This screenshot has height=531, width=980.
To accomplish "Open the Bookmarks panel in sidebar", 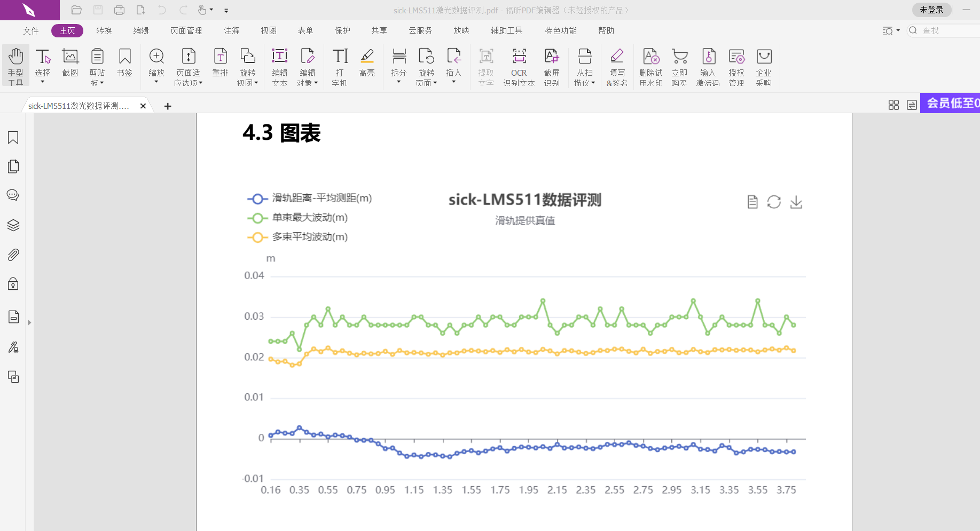I will [x=13, y=138].
